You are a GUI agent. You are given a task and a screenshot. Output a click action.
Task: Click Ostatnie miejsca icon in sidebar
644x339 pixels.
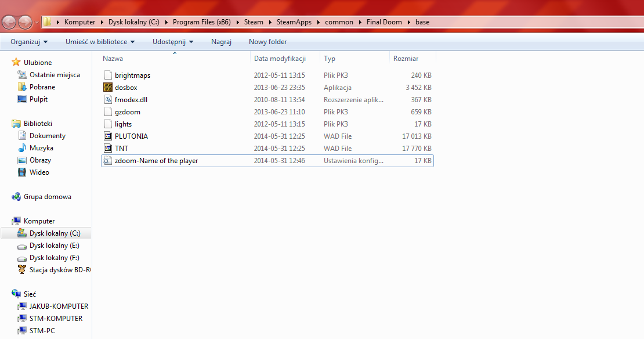tap(22, 74)
